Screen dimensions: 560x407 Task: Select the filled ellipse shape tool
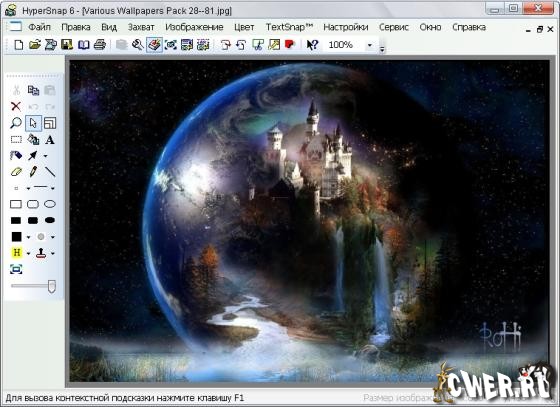(50, 220)
